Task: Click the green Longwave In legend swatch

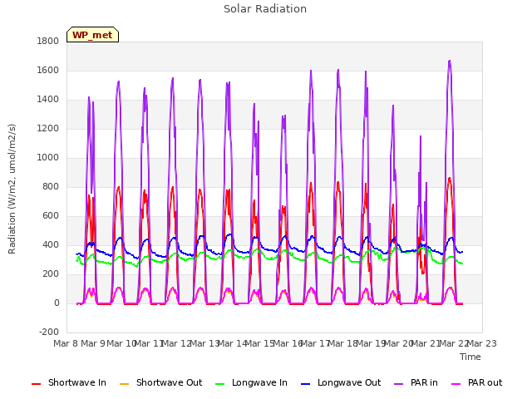Action: pos(220,384)
